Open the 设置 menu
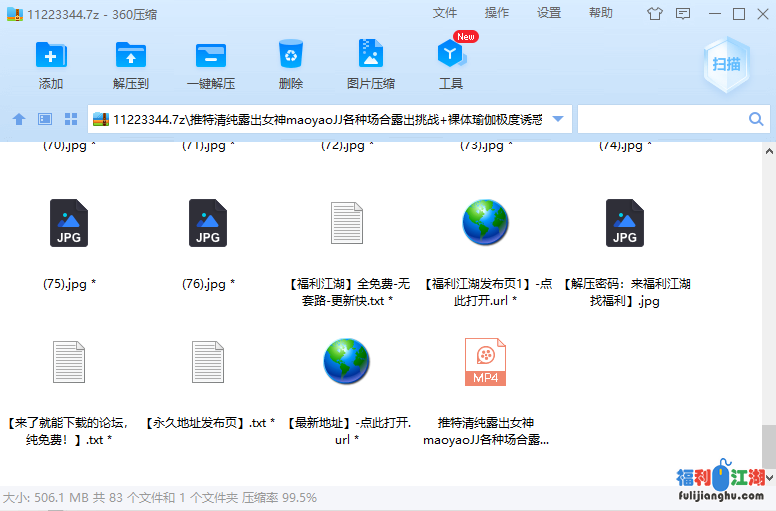776x511 pixels. click(549, 13)
